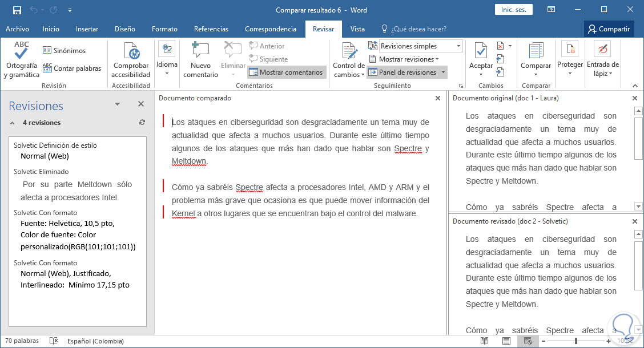Viewport: 644px width, 348px height.
Task: Click the Compartir button
Action: pos(609,29)
